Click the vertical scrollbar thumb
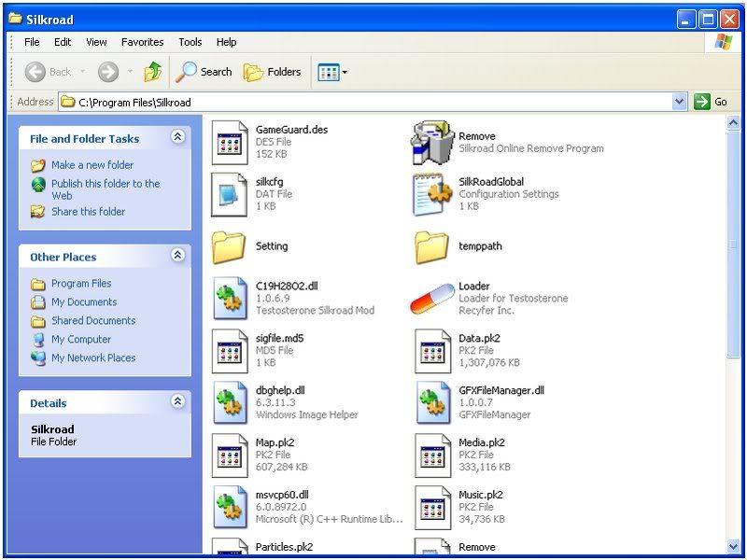The image size is (747, 560). tap(733, 244)
